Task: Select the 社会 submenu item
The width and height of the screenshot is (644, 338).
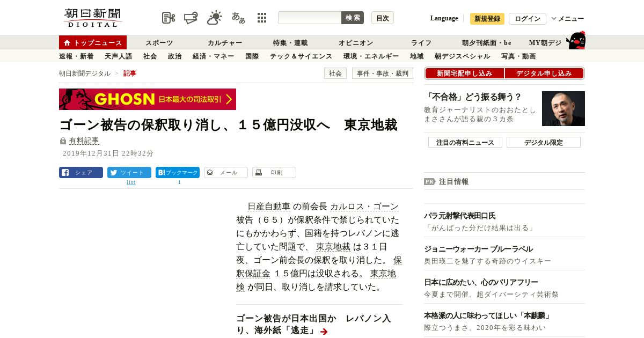Action: click(150, 56)
